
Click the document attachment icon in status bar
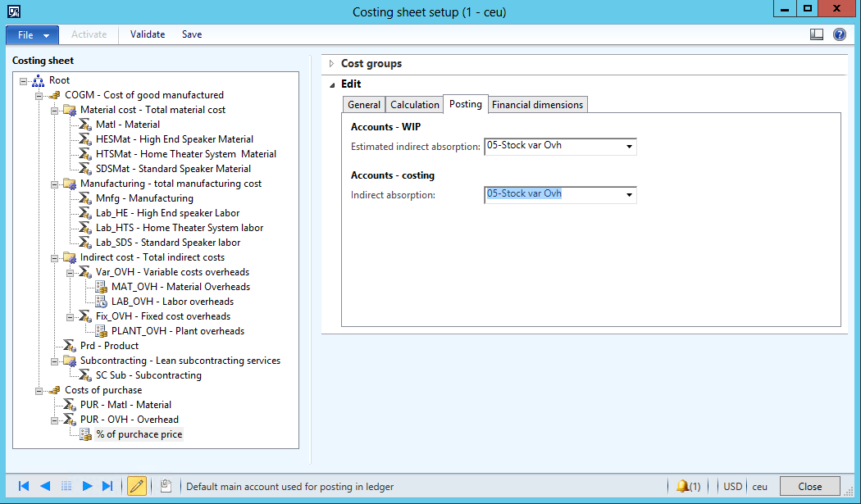[x=166, y=486]
